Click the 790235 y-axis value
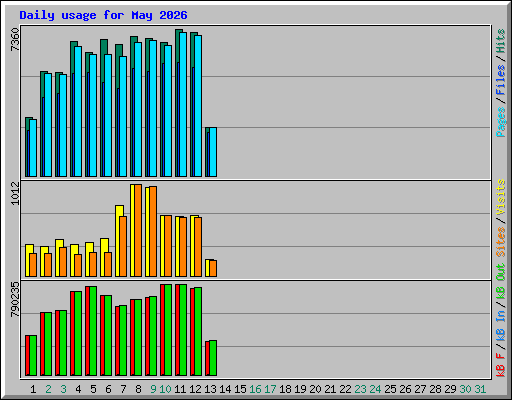Viewport: 512px width, 400px height. [x=15, y=299]
